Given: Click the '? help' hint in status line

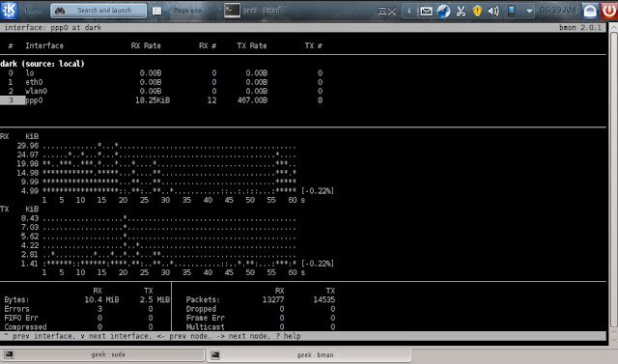Looking at the screenshot, I should click(x=289, y=336).
